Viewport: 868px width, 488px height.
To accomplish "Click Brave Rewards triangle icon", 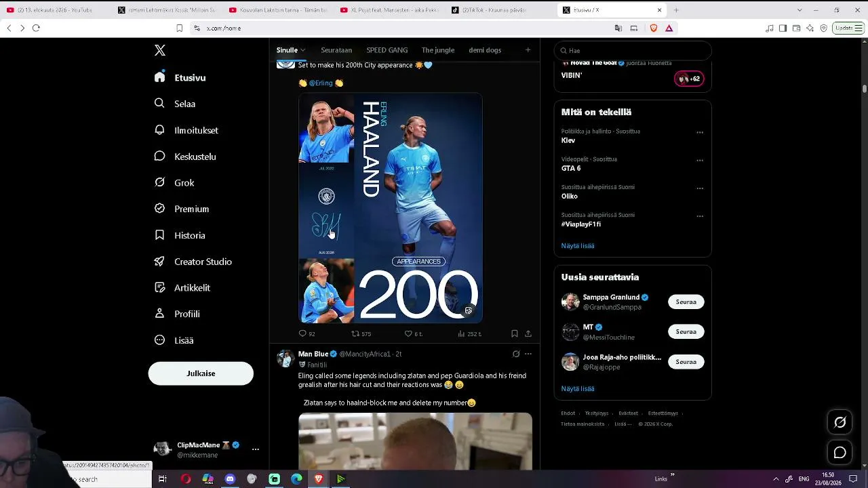I will click(x=669, y=28).
